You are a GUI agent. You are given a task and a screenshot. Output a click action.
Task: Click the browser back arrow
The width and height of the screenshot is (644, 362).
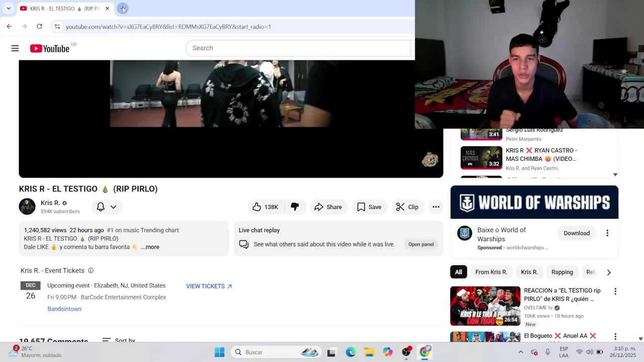(9, 26)
